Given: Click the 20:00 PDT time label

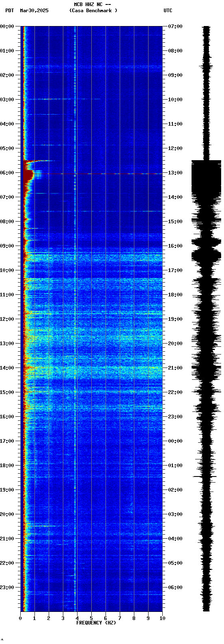Looking at the screenshot, I should point(7,514).
